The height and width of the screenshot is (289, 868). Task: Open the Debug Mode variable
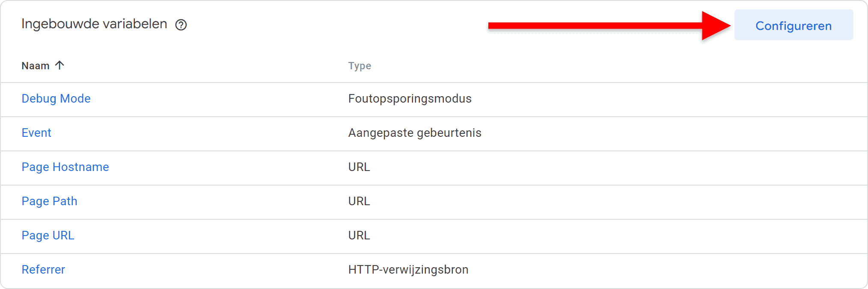coord(56,99)
